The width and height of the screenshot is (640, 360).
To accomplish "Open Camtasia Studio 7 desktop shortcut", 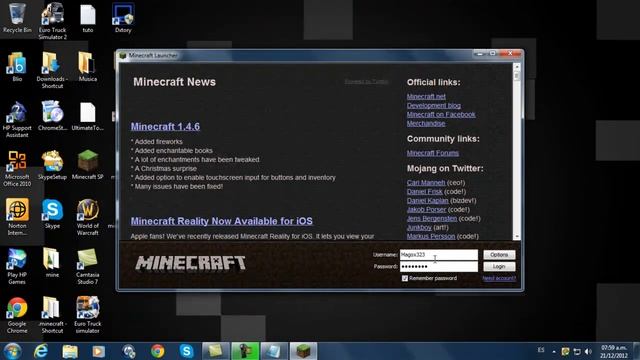I will [88, 266].
